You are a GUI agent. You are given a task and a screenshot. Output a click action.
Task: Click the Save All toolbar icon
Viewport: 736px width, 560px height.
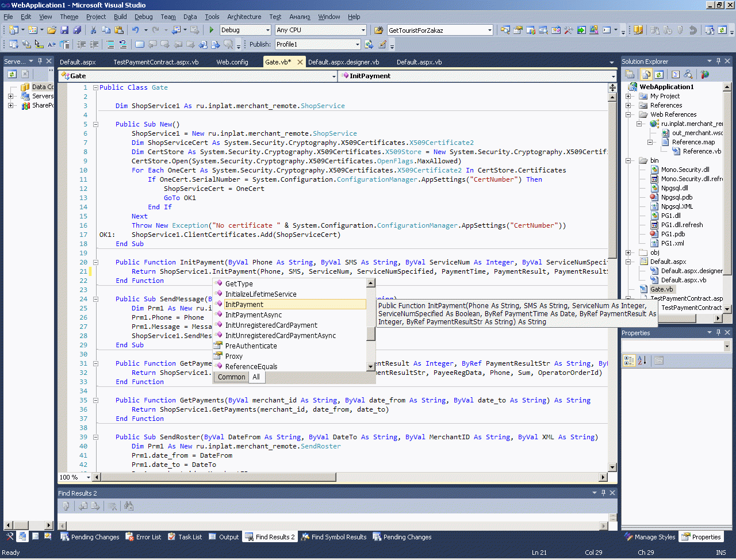[x=76, y=30]
